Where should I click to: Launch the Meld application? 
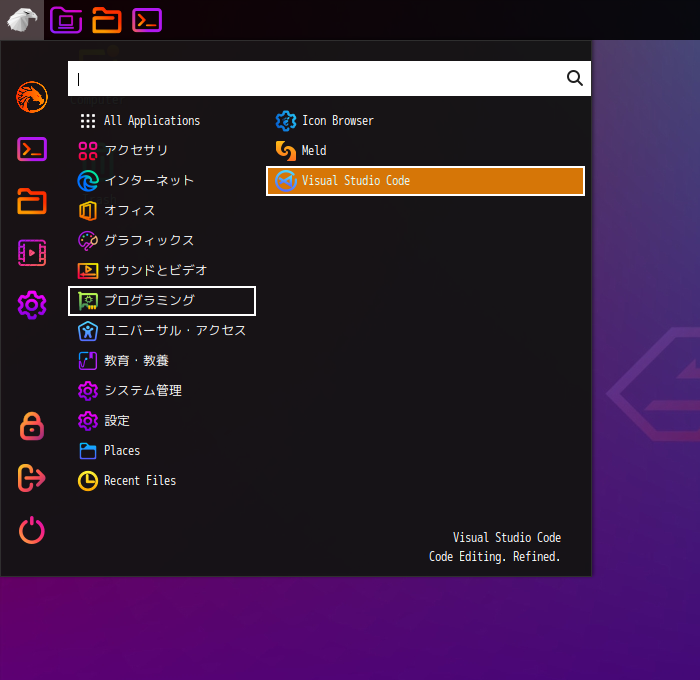click(425, 150)
